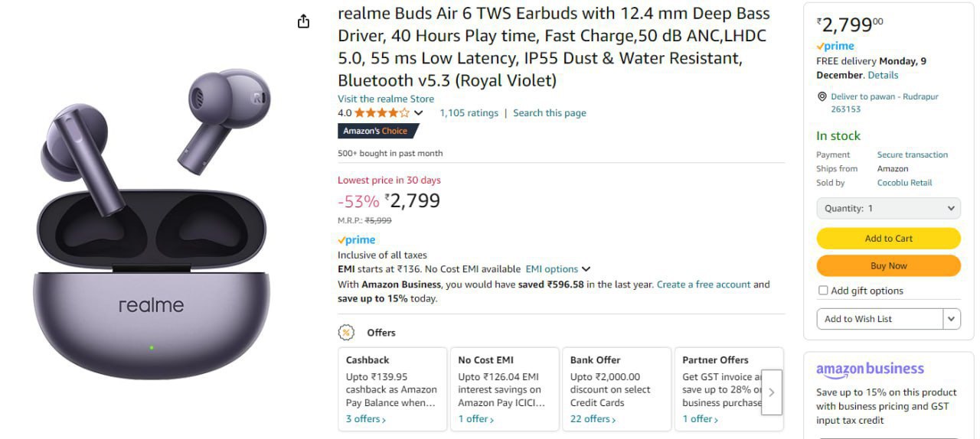
Task: Click the star rating icons
Action: coord(382,113)
